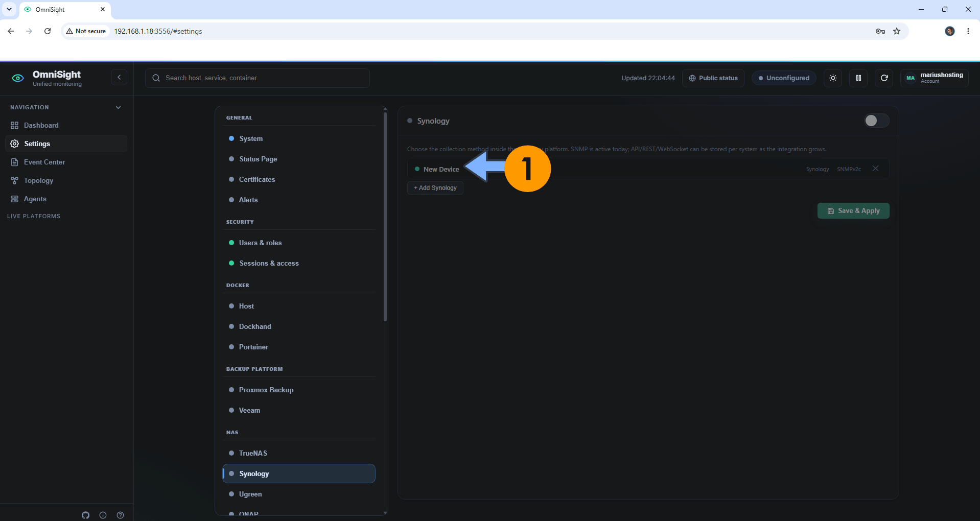Open the Public status page button
The width and height of the screenshot is (980, 521).
[x=713, y=78]
